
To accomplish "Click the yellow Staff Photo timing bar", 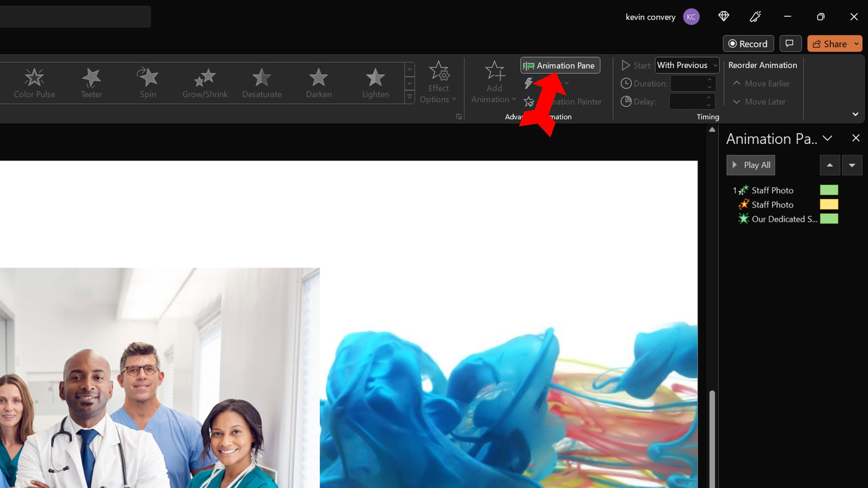I will [x=829, y=205].
